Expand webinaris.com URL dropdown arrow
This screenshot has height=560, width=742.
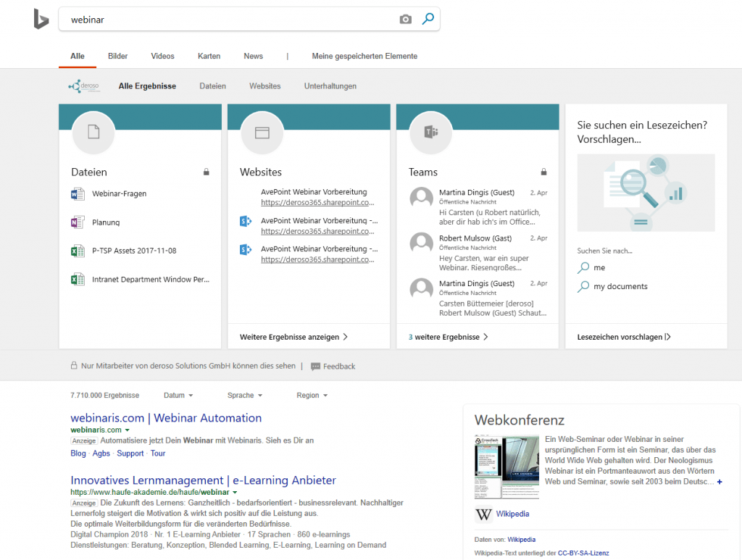tap(127, 430)
